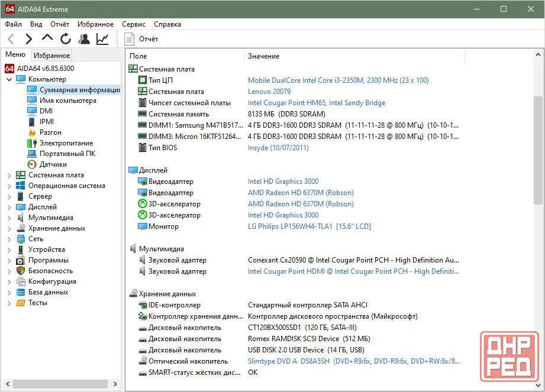
Task: Select the Разгон flame icon
Action: (x=31, y=132)
